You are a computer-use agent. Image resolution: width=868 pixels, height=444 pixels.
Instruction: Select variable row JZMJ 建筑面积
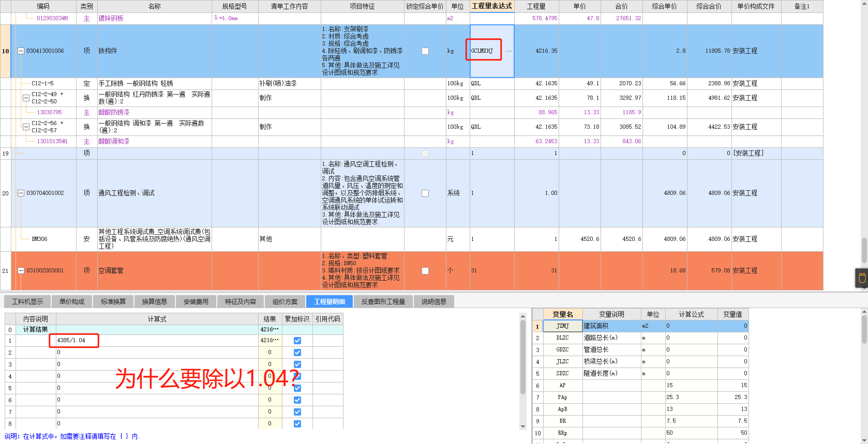[641, 326]
